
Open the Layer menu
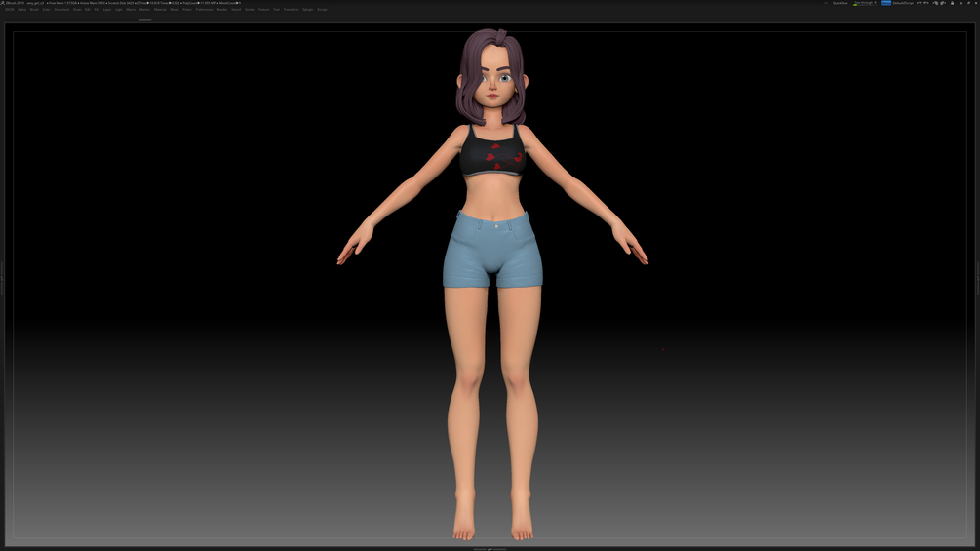107,10
